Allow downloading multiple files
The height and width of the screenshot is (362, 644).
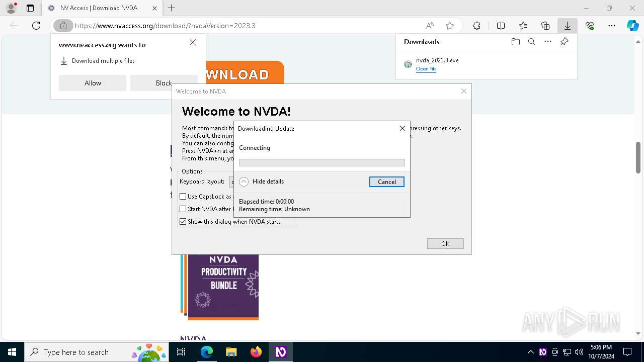click(x=93, y=83)
